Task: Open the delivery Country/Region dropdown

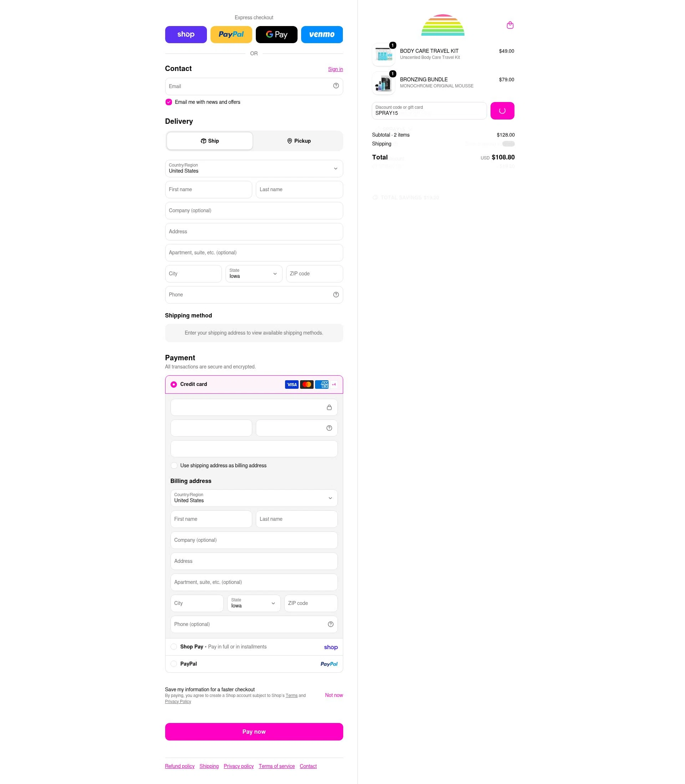Action: (254, 168)
